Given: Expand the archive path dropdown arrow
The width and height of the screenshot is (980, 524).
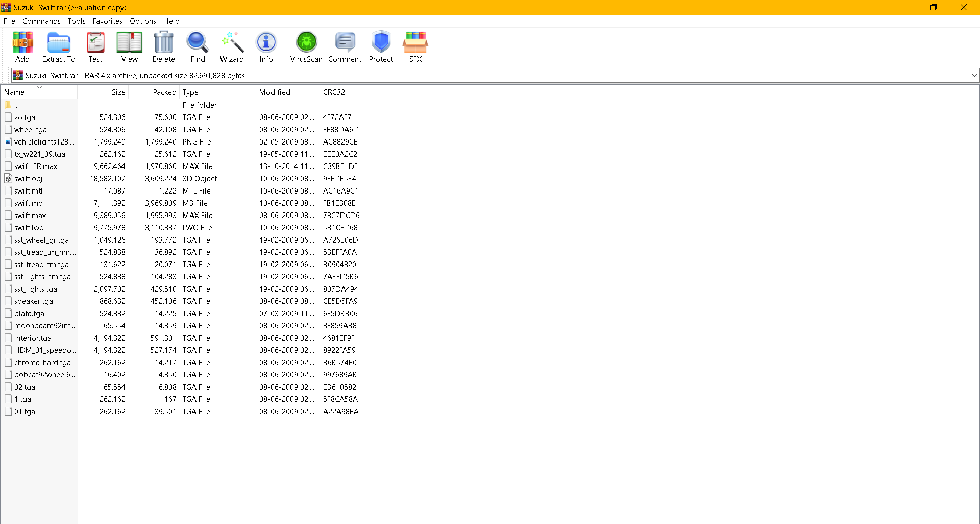Looking at the screenshot, I should 974,76.
